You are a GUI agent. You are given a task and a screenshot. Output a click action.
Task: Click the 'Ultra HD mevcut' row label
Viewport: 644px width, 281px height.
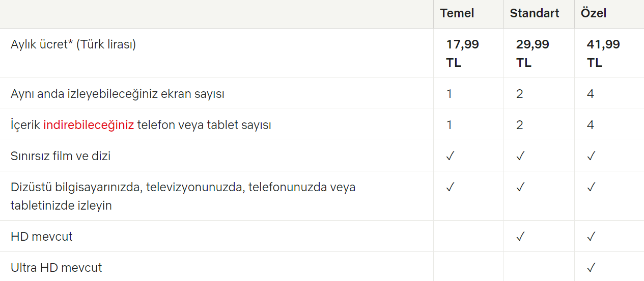57,268
